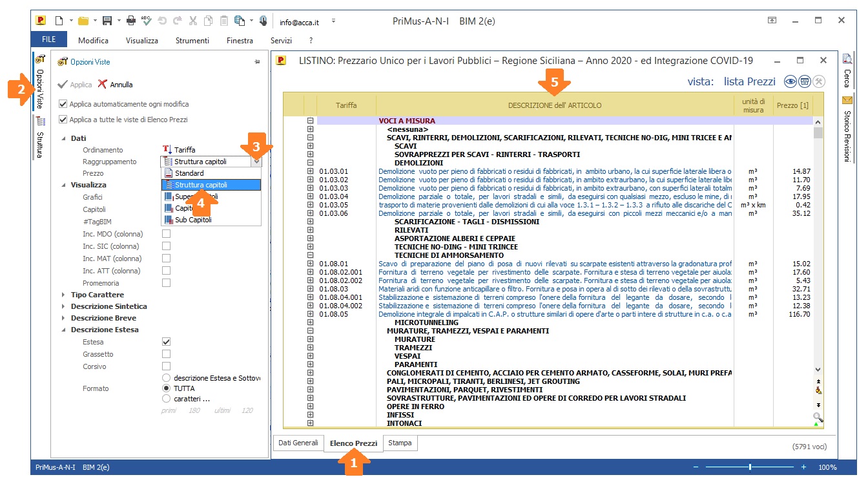
Task: Collapse the Dati section
Action: (x=64, y=138)
